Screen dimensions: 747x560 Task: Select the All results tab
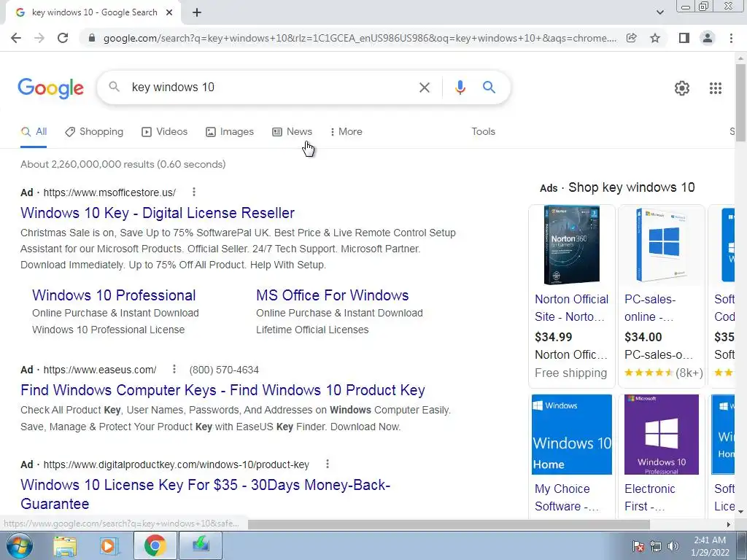pyautogui.click(x=34, y=132)
